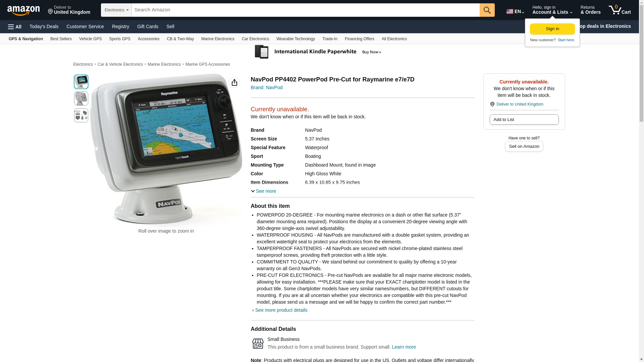Open the All hamburger menu
This screenshot has width=644, height=362.
15,27
